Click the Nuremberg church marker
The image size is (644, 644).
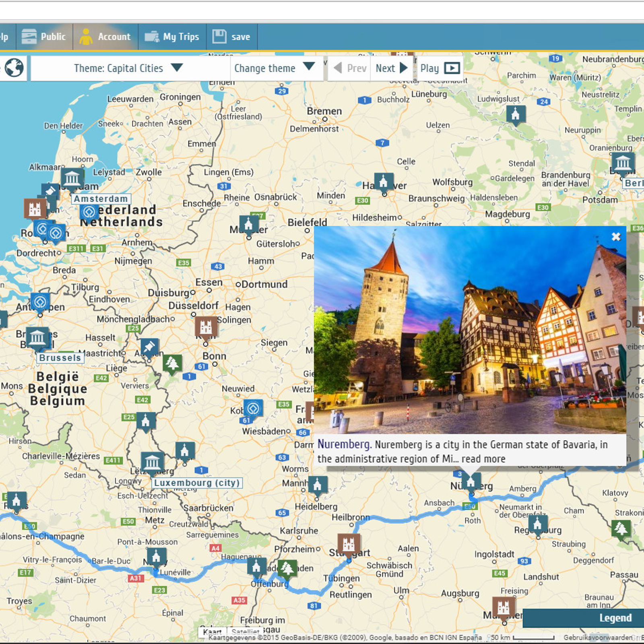tap(471, 481)
